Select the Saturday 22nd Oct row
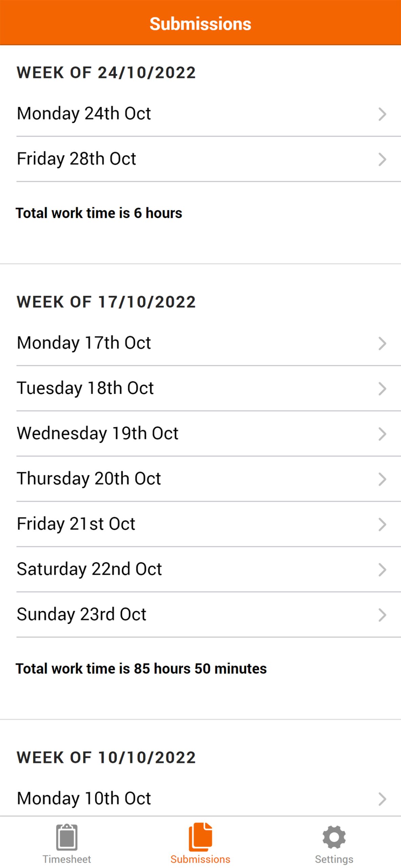401x868 pixels. (89, 569)
